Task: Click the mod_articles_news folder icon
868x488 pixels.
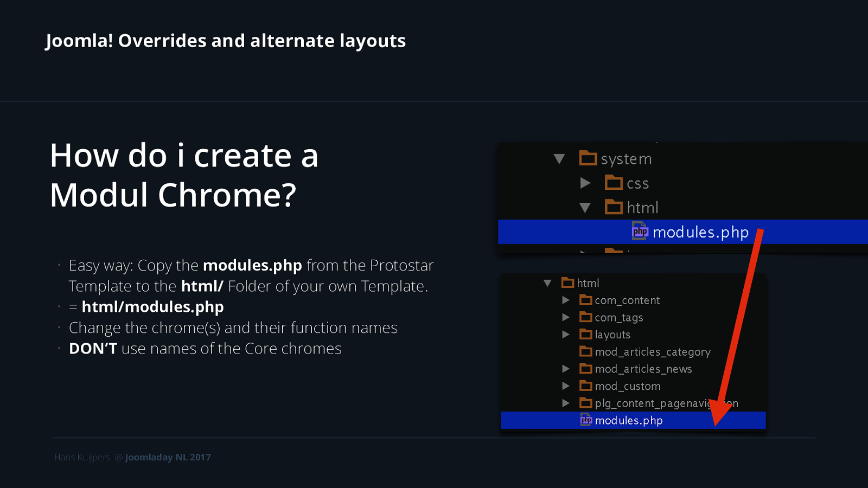Action: point(586,369)
